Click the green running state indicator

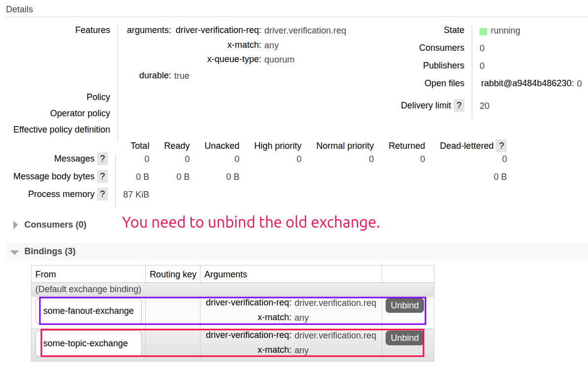[x=483, y=31]
